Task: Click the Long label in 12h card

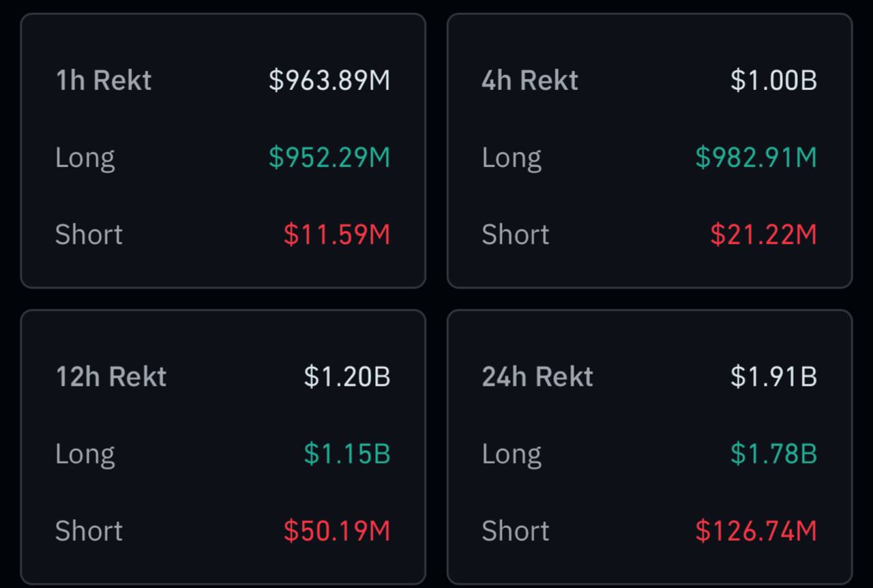Action: click(x=85, y=454)
